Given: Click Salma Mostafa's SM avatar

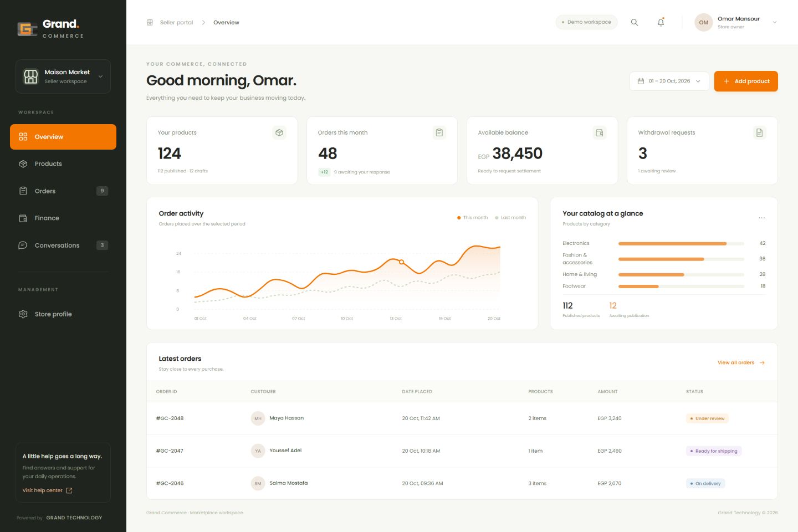Looking at the screenshot, I should pyautogui.click(x=258, y=483).
